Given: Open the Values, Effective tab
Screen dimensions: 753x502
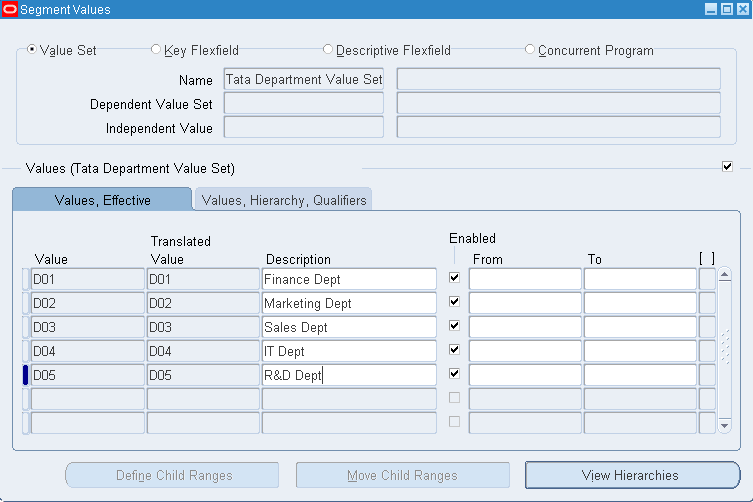Looking at the screenshot, I should click(102, 200).
